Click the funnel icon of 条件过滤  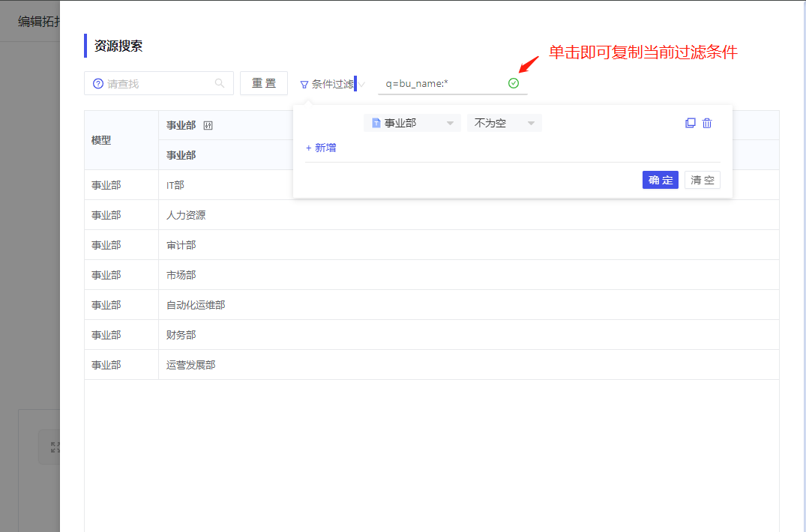point(304,85)
